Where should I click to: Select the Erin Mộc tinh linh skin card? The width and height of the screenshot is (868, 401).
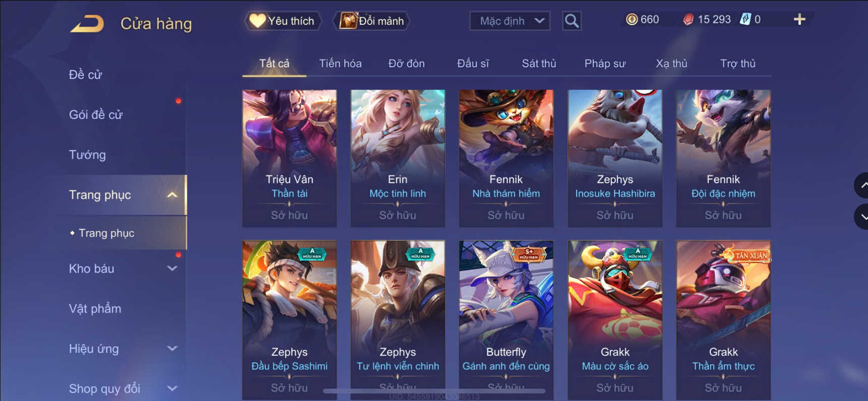[397, 158]
